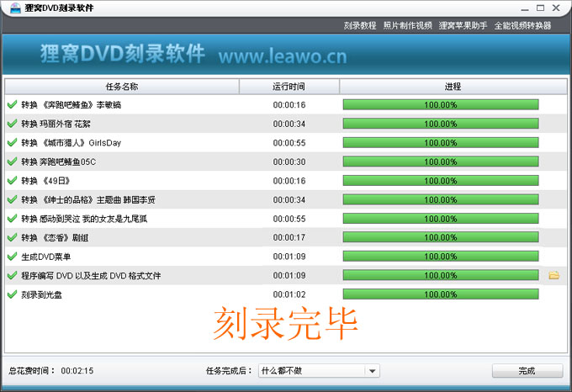Viewport: 572px width, 392px height.
Task: Open the 刻录教程 link
Action: click(360, 25)
